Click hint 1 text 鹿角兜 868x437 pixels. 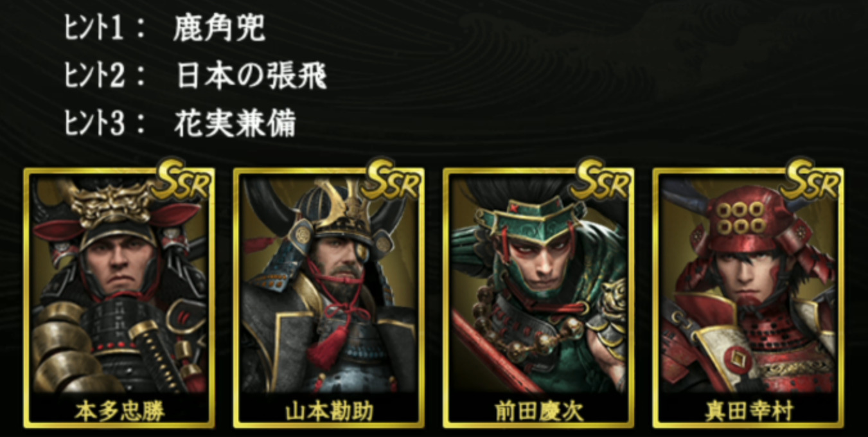tap(219, 28)
